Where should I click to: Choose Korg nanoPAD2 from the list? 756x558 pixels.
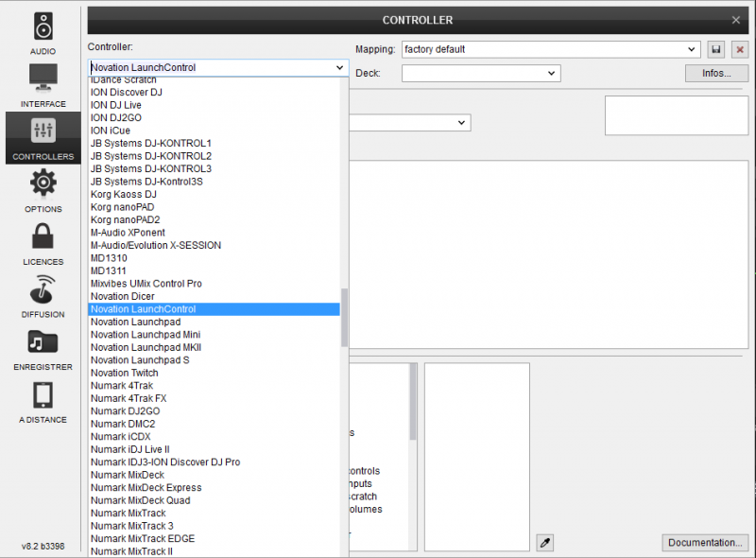pos(215,219)
